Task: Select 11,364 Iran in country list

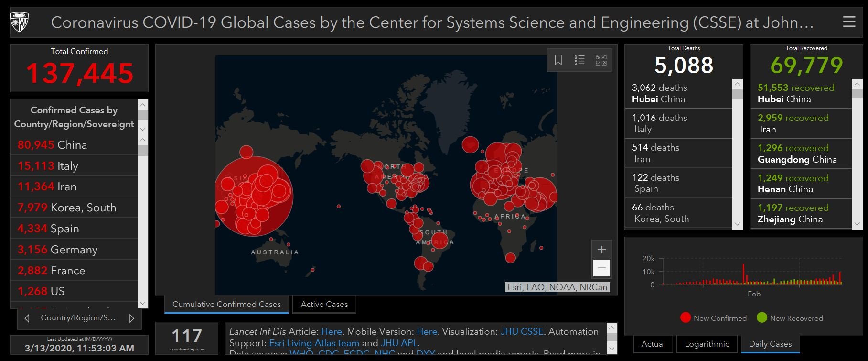Action: [x=74, y=186]
